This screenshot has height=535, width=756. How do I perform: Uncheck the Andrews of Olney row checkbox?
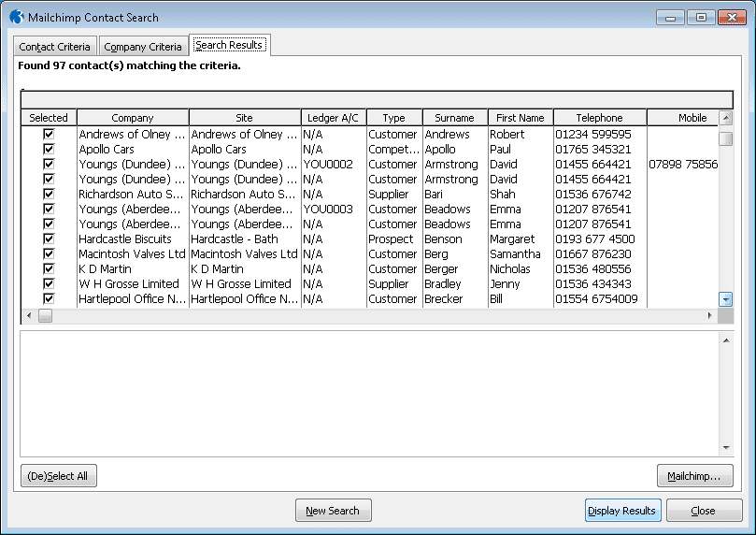49,134
